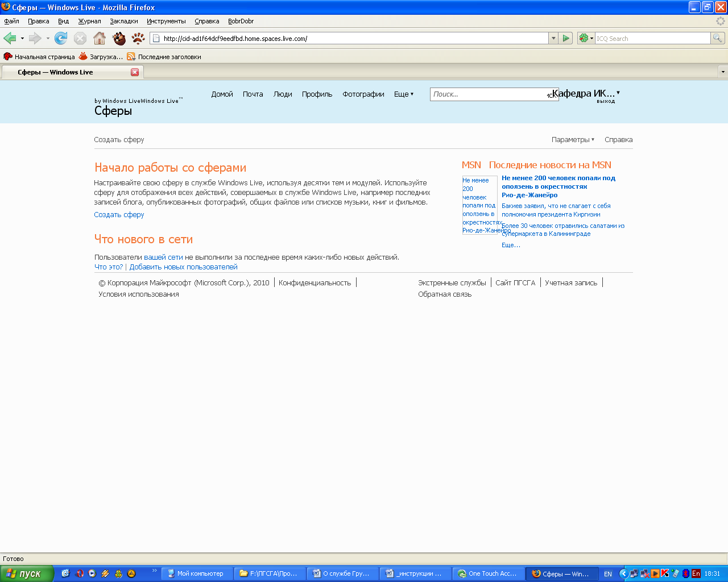The image size is (728, 582).
Task: Click the red En language tray icon
Action: (696, 573)
